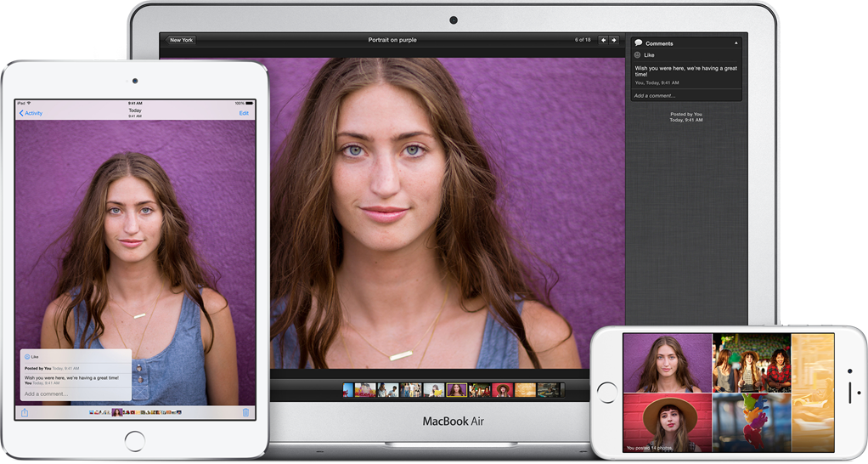This screenshot has height=464, width=868.
Task: Tap the trash icon on iPad toolbar
Action: [x=245, y=413]
